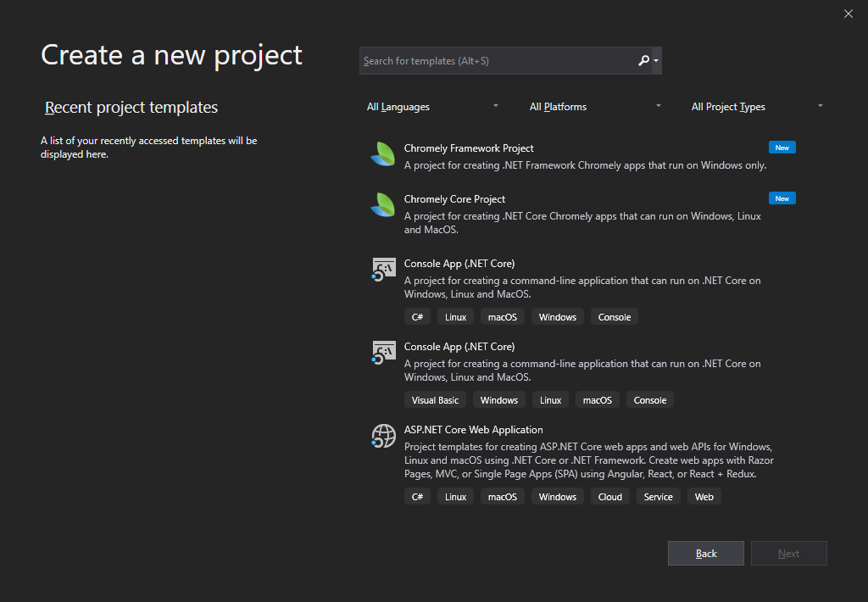Click the search magnifier icon
Screen dimensions: 868x602
643,60
